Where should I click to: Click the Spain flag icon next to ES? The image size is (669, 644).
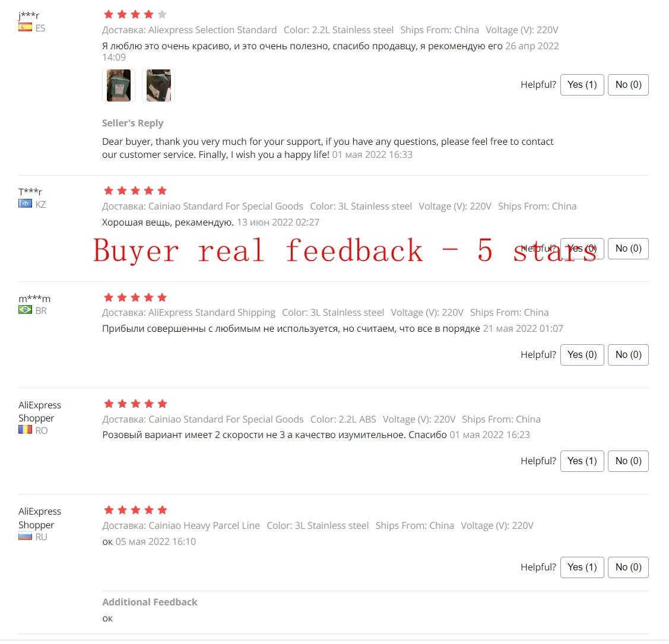click(x=25, y=28)
